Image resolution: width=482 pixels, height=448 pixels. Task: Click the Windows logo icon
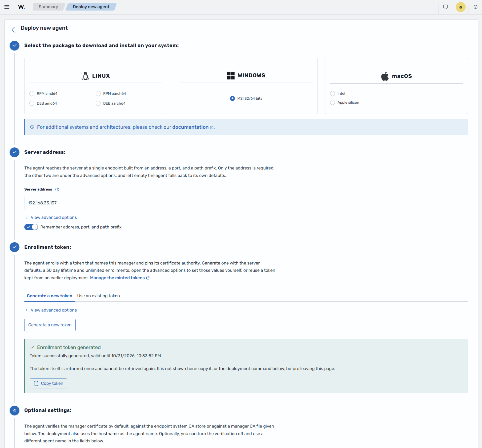point(231,75)
